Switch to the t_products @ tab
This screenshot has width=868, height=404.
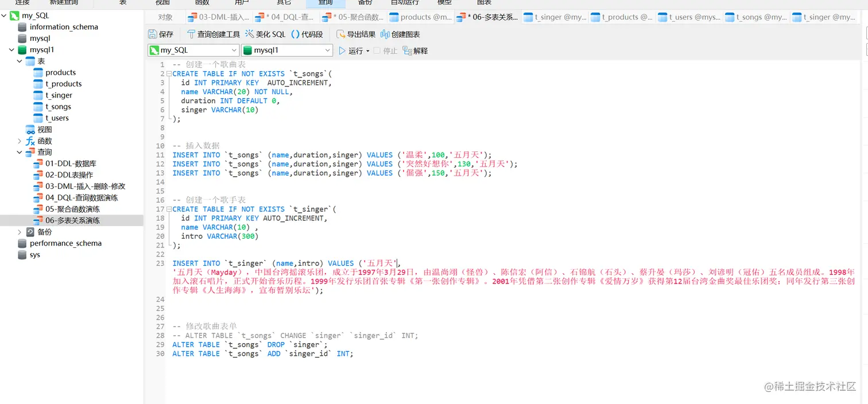pyautogui.click(x=622, y=17)
